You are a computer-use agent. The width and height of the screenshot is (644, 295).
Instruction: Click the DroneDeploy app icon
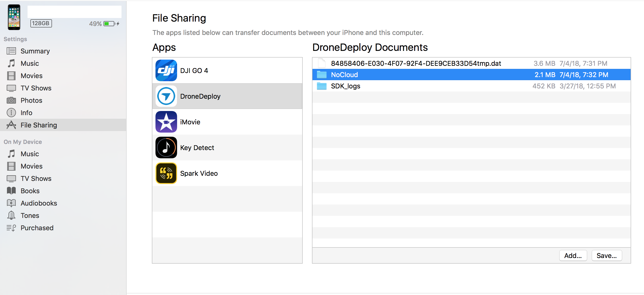click(x=166, y=96)
